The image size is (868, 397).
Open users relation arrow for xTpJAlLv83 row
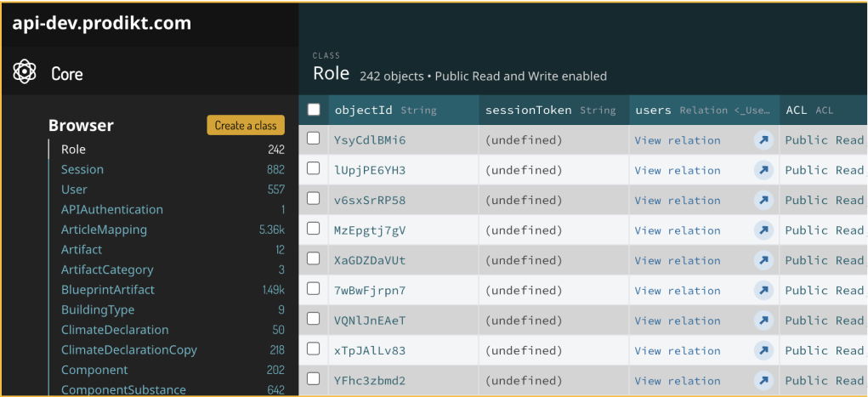pyautogui.click(x=763, y=350)
